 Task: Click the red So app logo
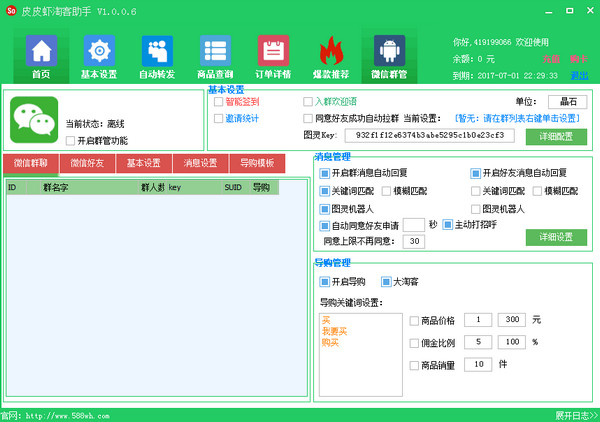click(x=11, y=11)
